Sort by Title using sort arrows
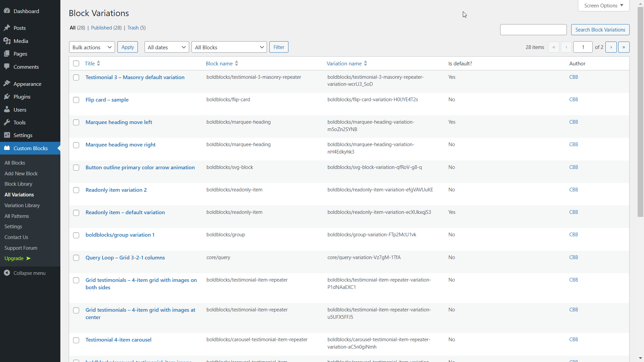The width and height of the screenshot is (644, 362). coord(98,63)
